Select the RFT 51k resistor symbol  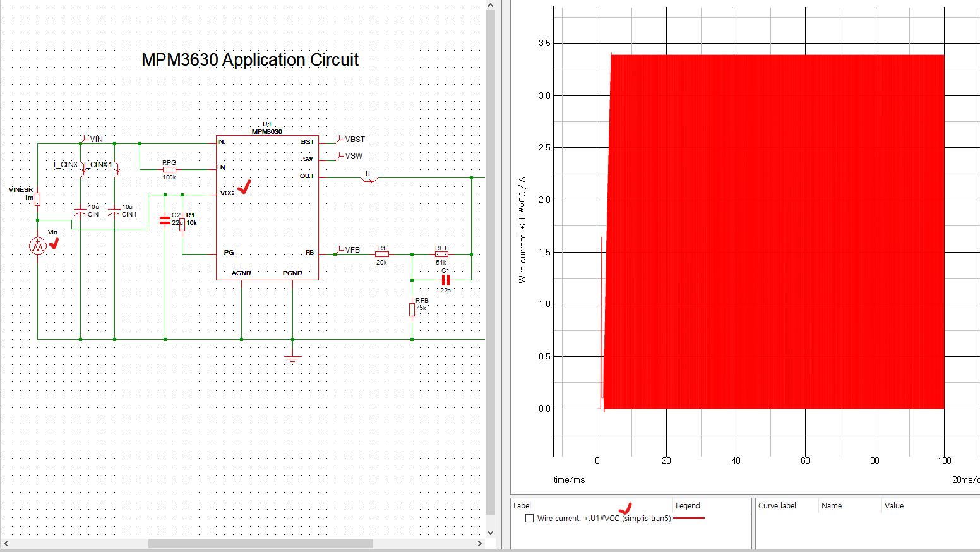(x=441, y=254)
